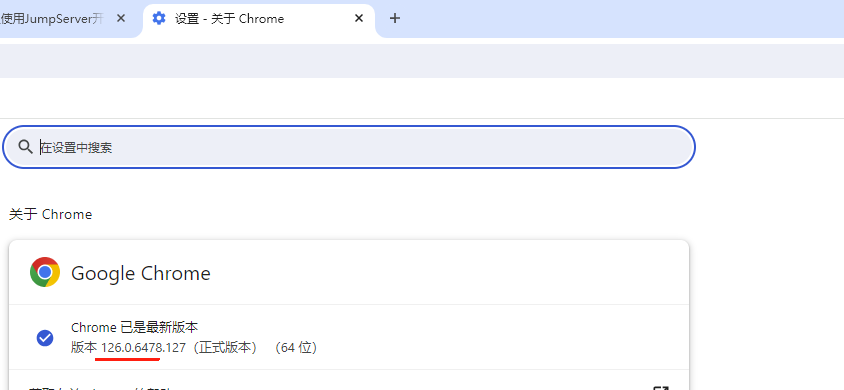The width and height of the screenshot is (844, 390).
Task: Click the Chrome 已是最新版本 status text
Action: tap(135, 327)
